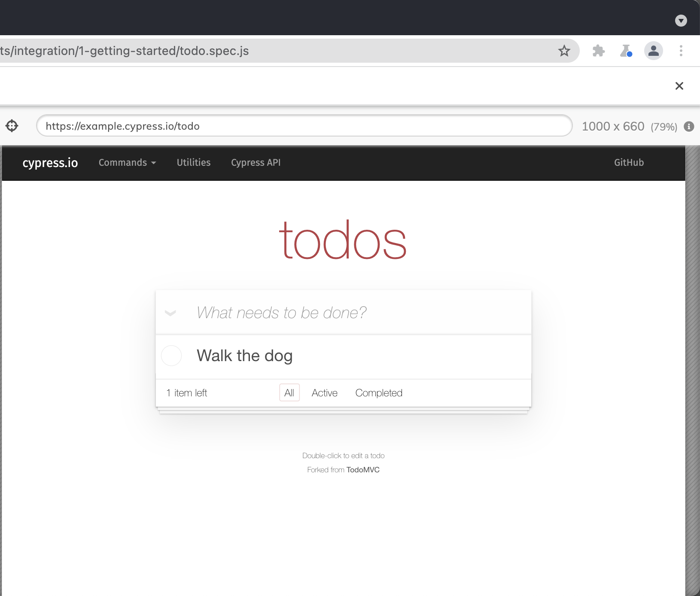Expand the Commands dropdown menu
This screenshot has width=700, height=596.
click(128, 163)
